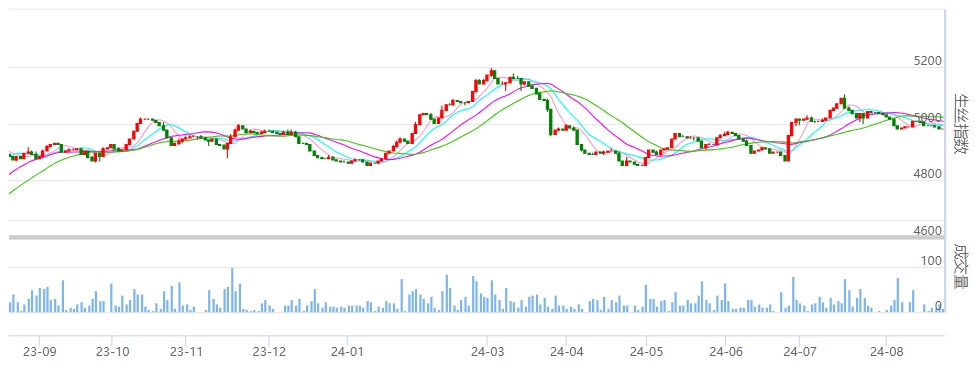Click the 5200 price axis label
Viewport: 975px width, 367px height.
tap(928, 61)
